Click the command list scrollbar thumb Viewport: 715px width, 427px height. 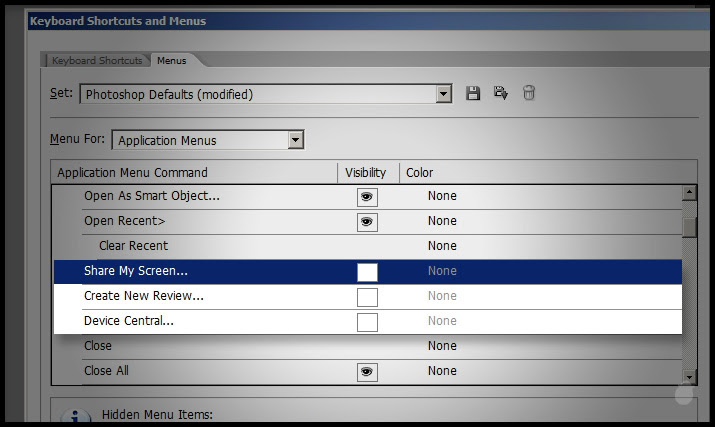[689, 227]
